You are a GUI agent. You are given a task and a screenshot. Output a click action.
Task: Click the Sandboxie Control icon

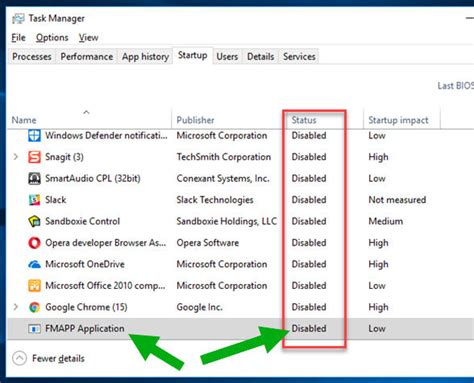coord(34,221)
